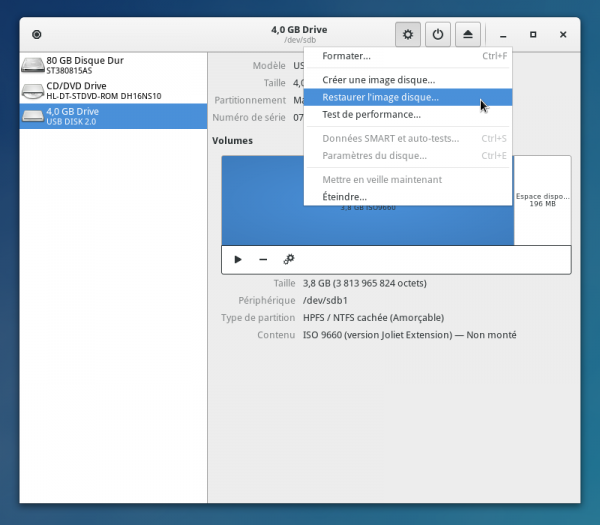The height and width of the screenshot is (525, 600).
Task: Select the CD/DVD Drive entry
Action: coord(112,90)
